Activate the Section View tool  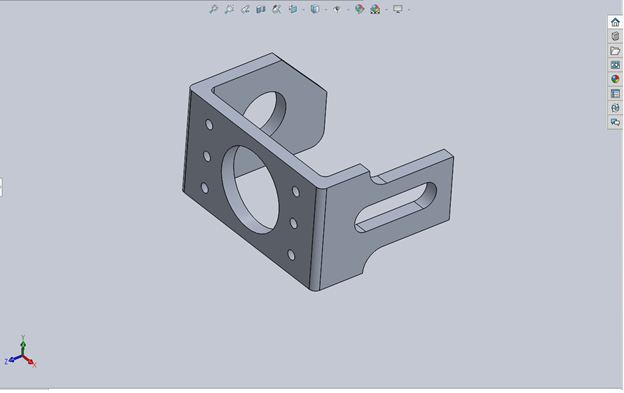pos(261,9)
